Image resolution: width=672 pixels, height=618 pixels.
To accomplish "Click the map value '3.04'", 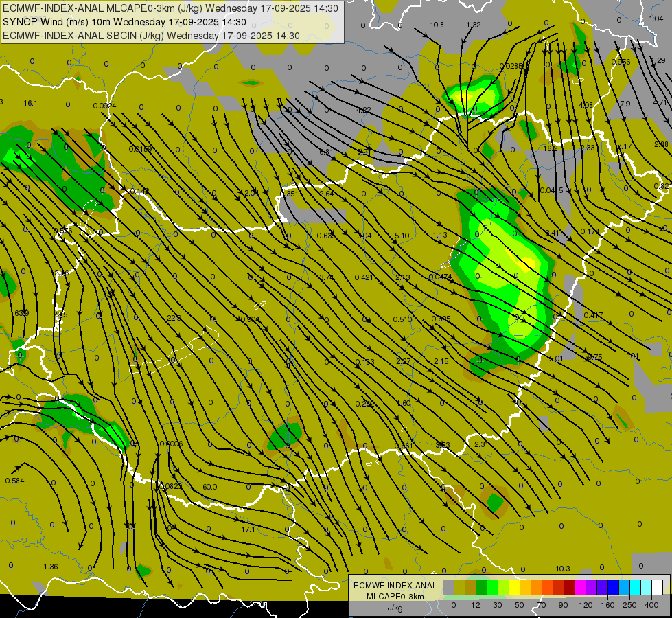I will [364, 236].
